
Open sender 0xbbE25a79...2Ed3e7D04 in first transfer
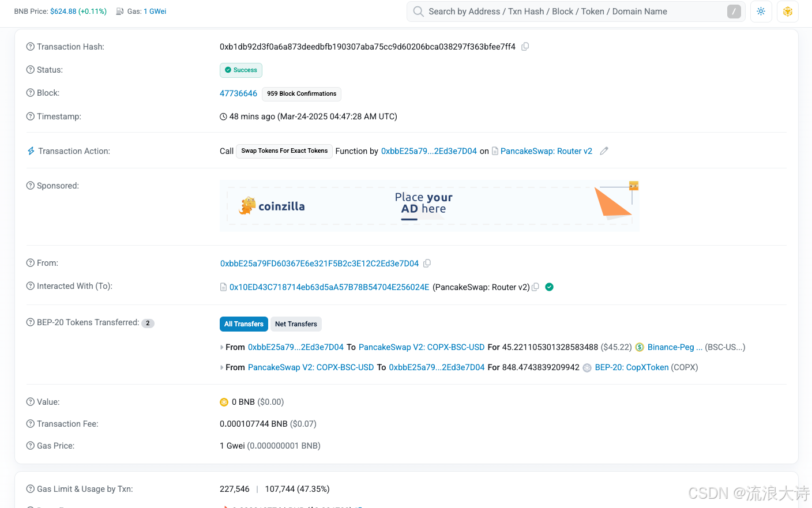coord(296,347)
